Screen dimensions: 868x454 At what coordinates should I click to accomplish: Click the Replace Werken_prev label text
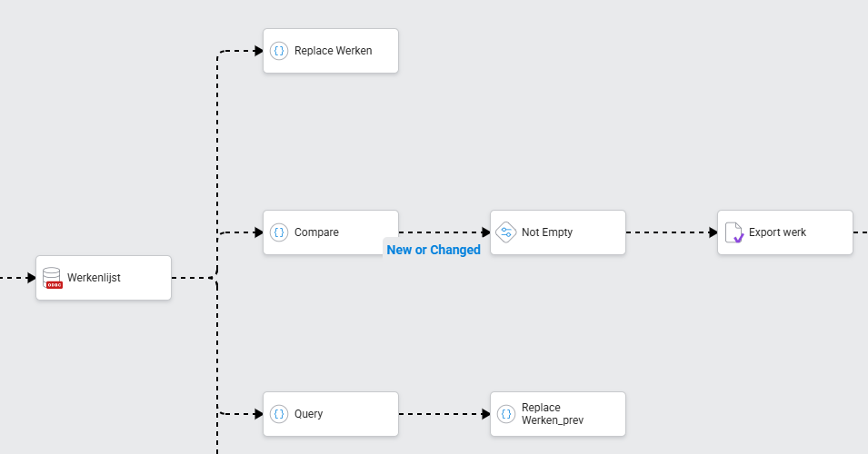[x=553, y=414]
